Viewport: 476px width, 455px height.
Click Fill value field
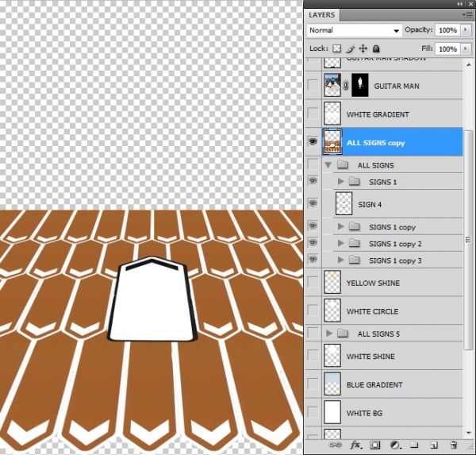447,49
